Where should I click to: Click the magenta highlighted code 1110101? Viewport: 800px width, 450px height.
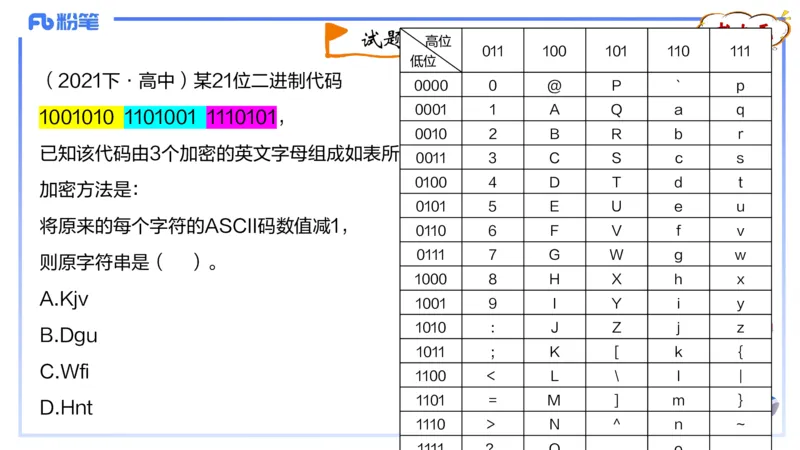241,117
